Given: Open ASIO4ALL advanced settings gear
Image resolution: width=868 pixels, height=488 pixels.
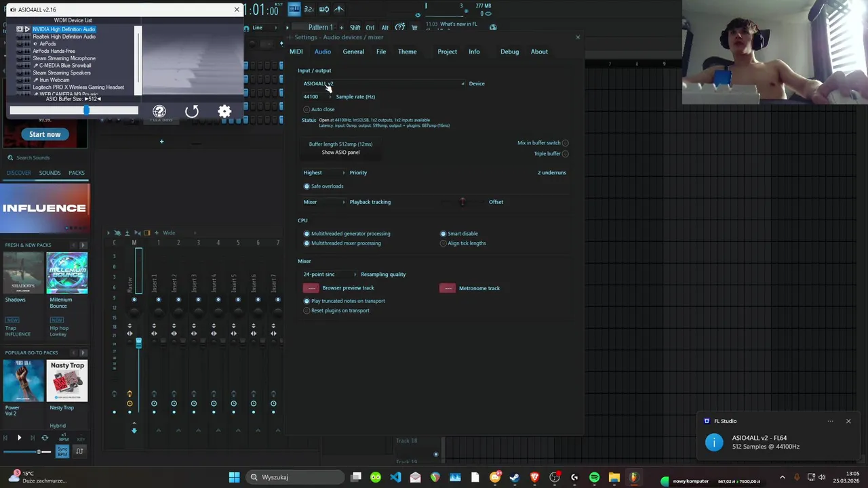Looking at the screenshot, I should coord(224,112).
